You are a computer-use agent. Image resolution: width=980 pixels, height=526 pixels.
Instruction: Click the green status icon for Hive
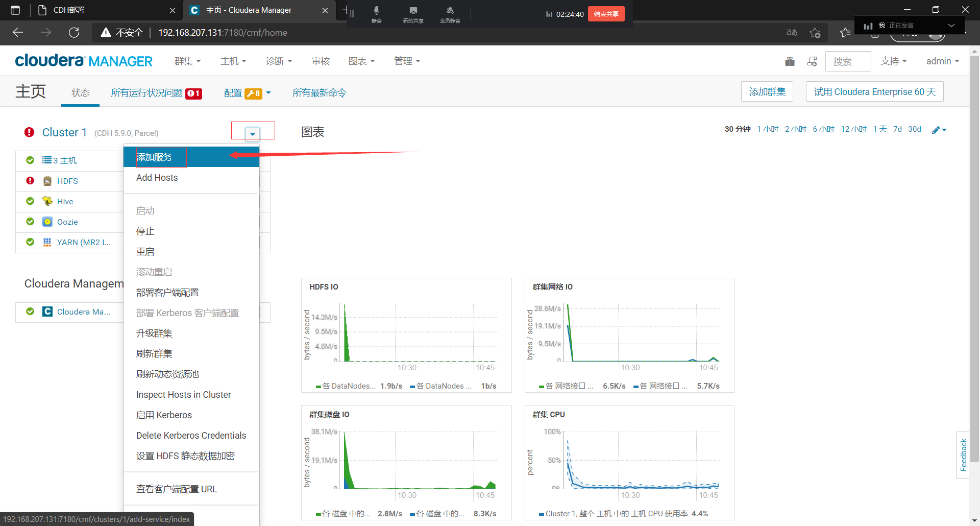click(x=30, y=201)
